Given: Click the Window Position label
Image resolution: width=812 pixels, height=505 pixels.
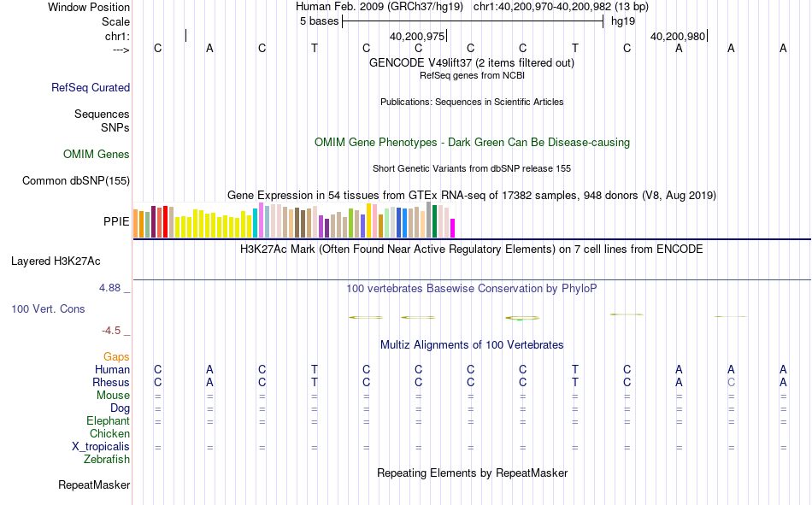Looking at the screenshot, I should [x=89, y=7].
